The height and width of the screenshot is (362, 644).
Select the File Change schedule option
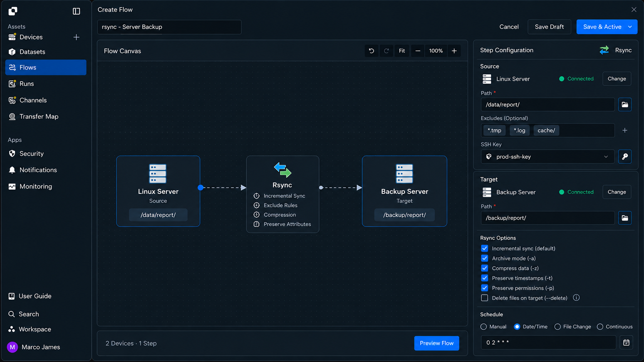coord(557,327)
